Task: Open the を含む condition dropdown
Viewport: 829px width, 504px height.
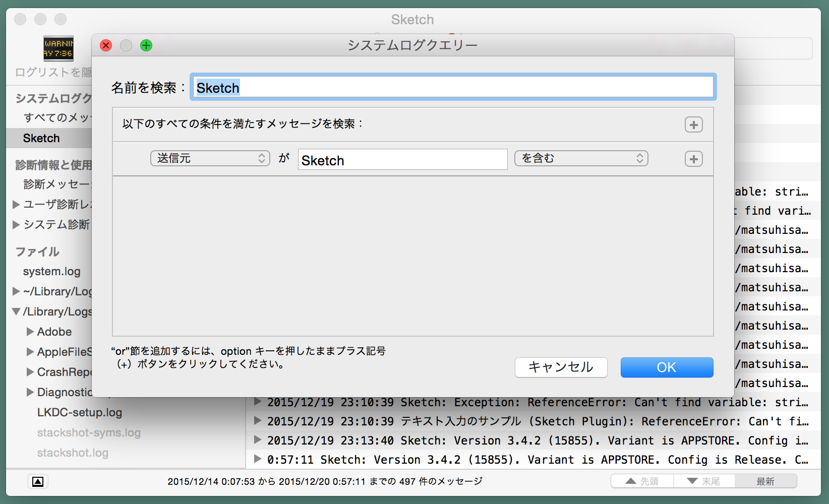Action: pyautogui.click(x=581, y=158)
